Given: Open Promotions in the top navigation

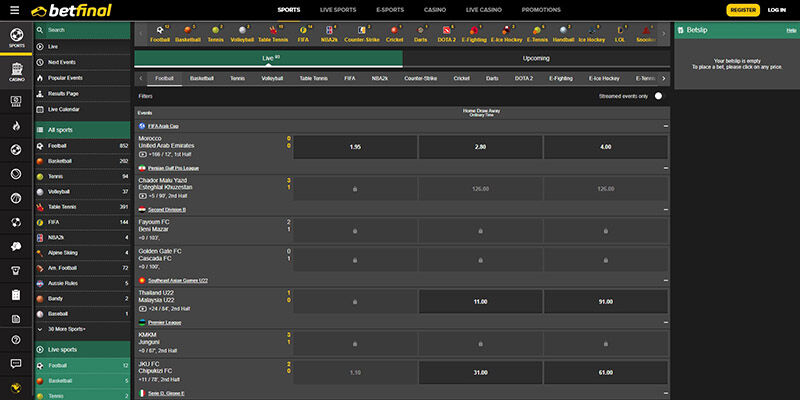Looking at the screenshot, I should point(541,10).
